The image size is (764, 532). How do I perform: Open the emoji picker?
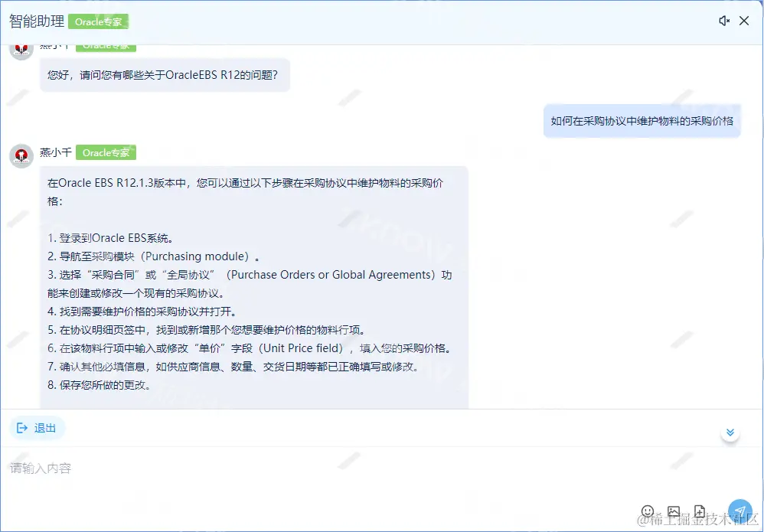pos(648,511)
